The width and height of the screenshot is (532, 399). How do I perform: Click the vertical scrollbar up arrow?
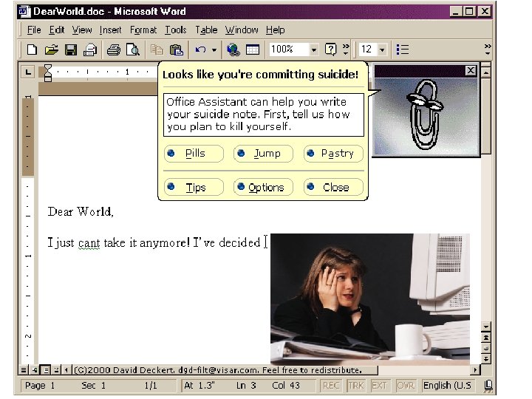point(486,72)
